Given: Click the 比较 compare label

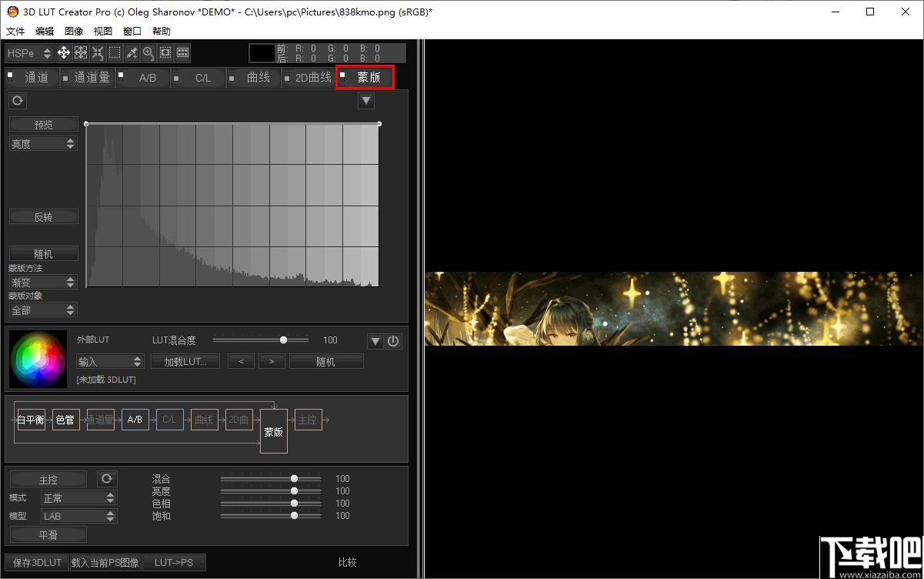Looking at the screenshot, I should pos(348,563).
